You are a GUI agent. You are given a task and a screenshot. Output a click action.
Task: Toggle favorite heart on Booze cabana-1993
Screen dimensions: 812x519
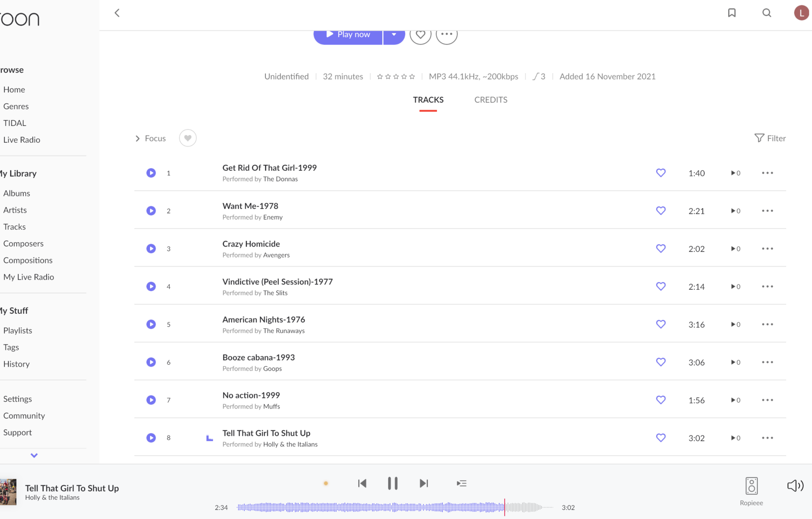point(661,362)
